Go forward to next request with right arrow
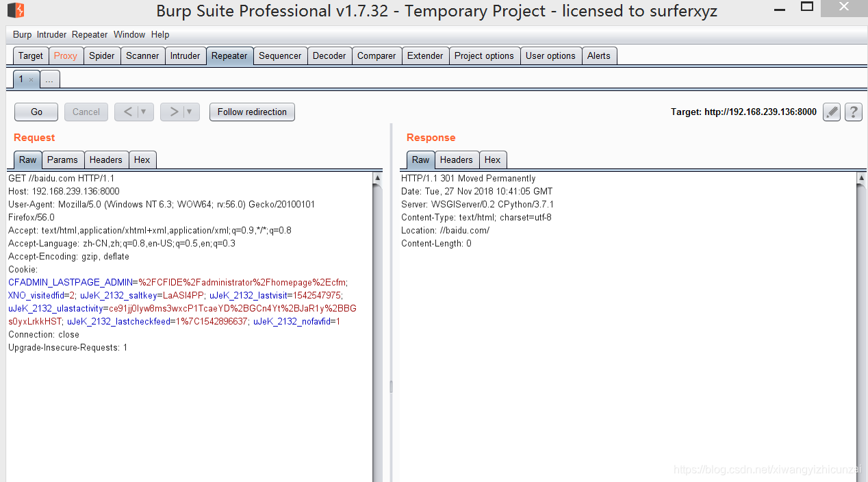Screen dimensions: 868x482 click(174, 112)
